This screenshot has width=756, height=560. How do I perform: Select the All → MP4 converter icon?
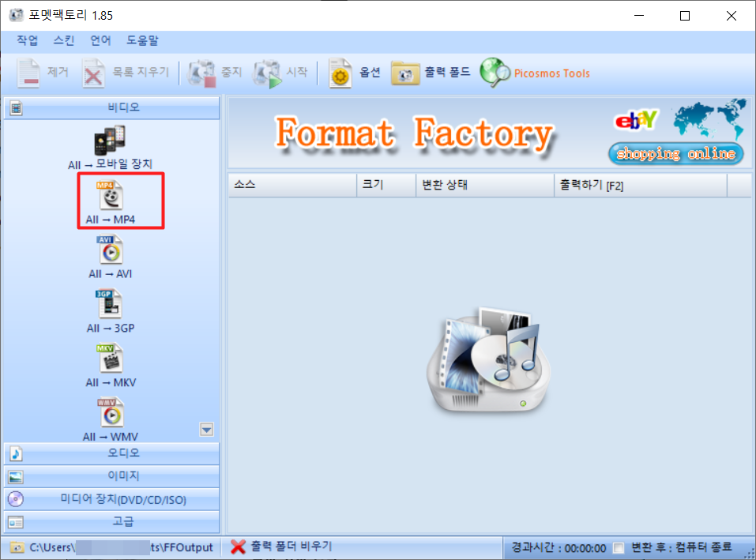(111, 195)
